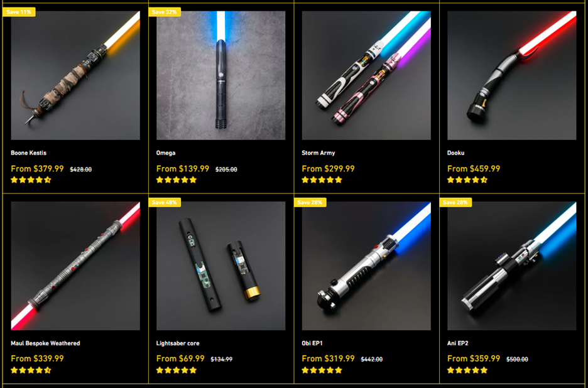Open the Obi EP1 lightsaber product image

click(x=366, y=266)
